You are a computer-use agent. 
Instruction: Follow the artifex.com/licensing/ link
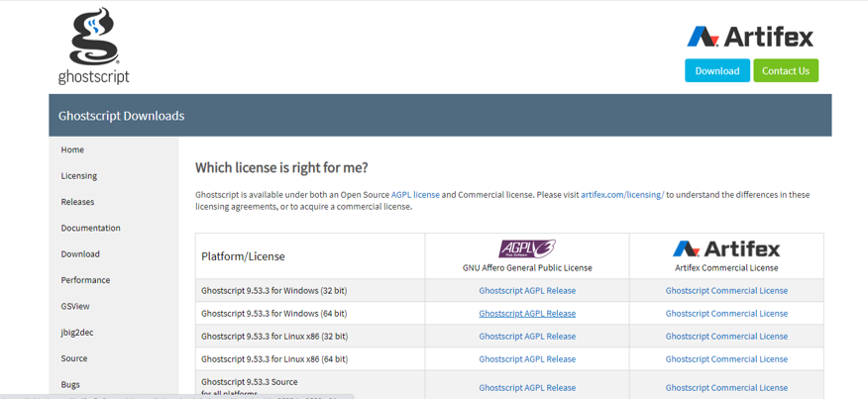(622, 195)
